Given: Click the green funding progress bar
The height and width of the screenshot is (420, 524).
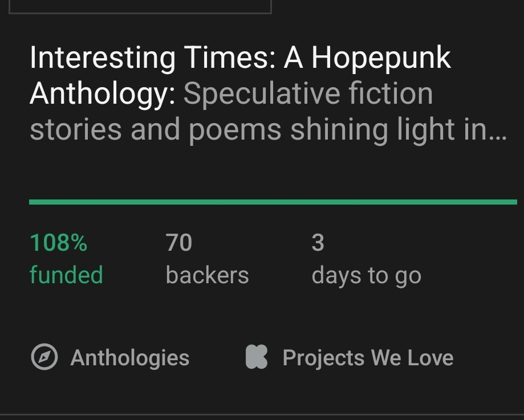Looking at the screenshot, I should pos(273,202).
